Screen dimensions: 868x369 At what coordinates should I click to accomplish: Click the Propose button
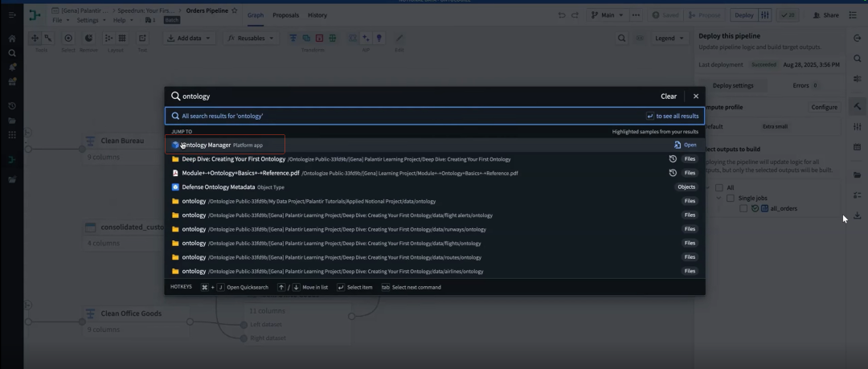(705, 15)
